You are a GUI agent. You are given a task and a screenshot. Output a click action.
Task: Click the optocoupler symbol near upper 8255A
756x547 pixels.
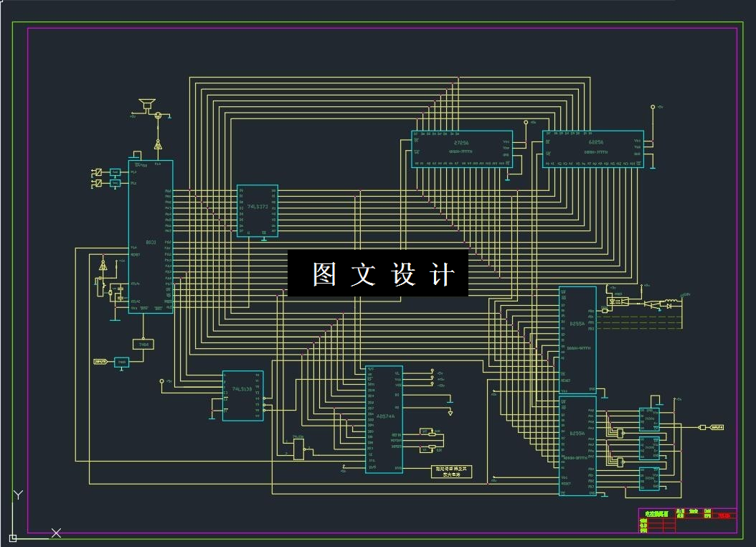[618, 301]
